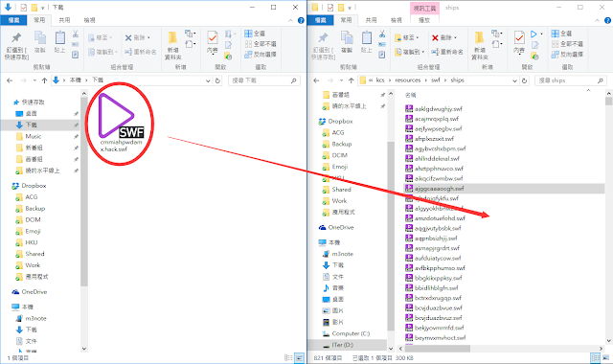
Task: Open the View tab in Downloads window
Action: [89, 20]
